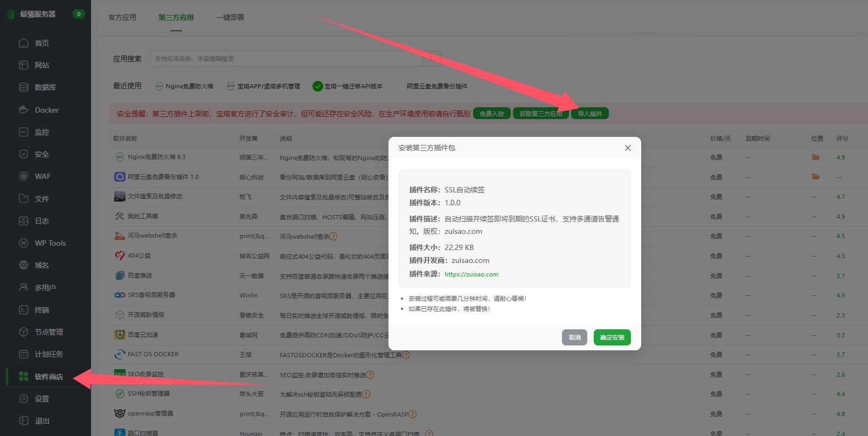Click the Software Store (软件商店) icon
Viewport: 868px width, 436px height.
coord(24,377)
